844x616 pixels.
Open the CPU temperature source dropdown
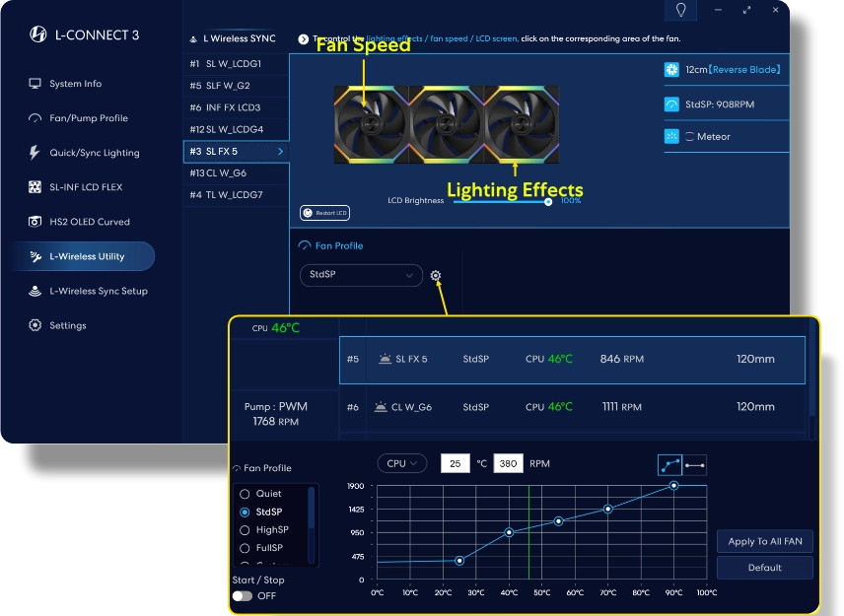pyautogui.click(x=402, y=463)
